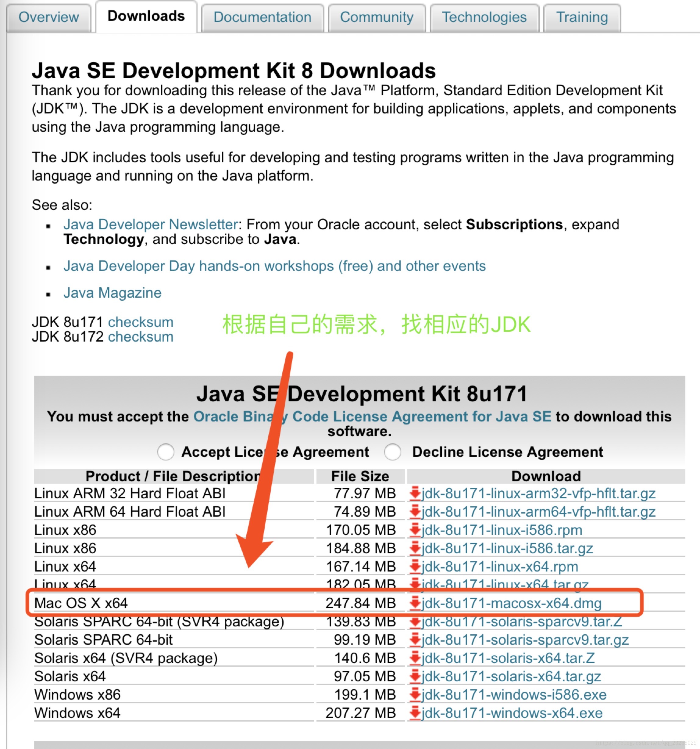Click download arrow icon for linux-arm32-vfp-hflt.tar.gz

415,493
